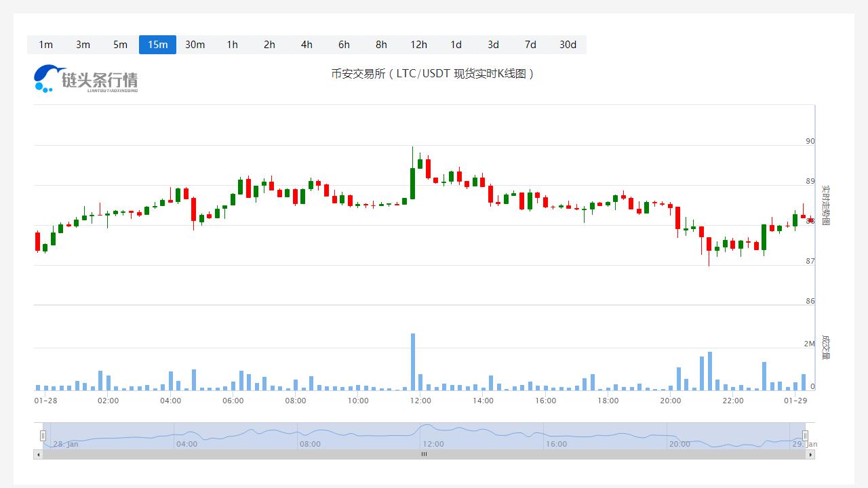Click the 14:00 time axis label
The width and height of the screenshot is (868, 488).
[483, 401]
